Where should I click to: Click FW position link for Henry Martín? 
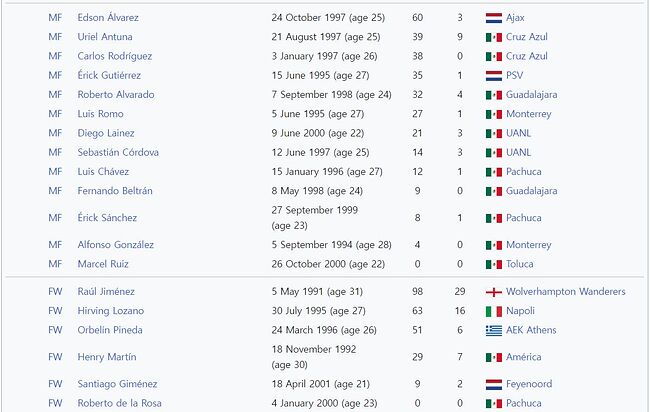pyautogui.click(x=55, y=357)
